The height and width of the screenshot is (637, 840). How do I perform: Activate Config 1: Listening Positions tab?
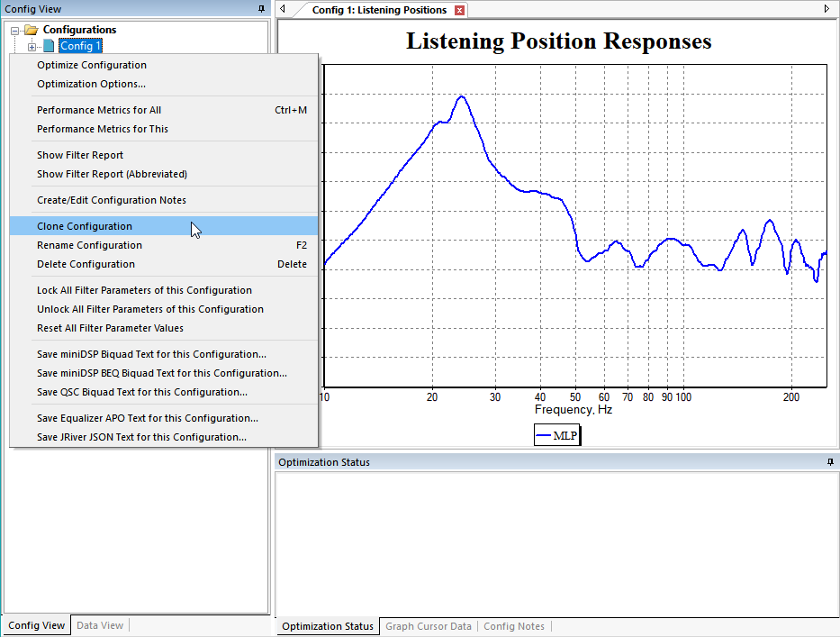click(379, 10)
